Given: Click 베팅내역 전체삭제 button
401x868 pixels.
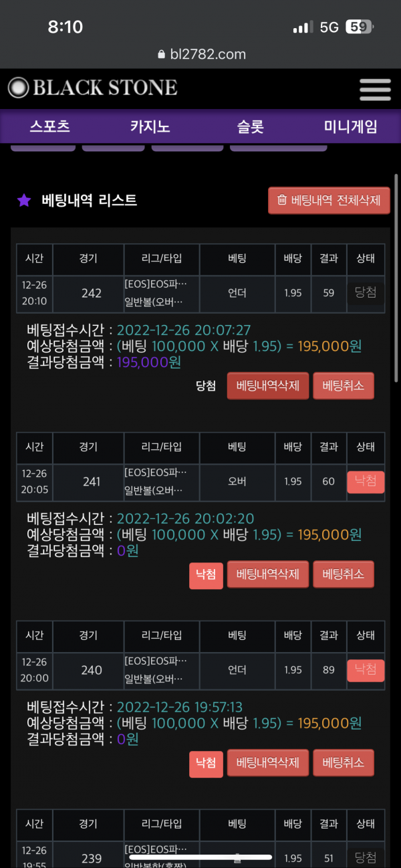Looking at the screenshot, I should [329, 200].
